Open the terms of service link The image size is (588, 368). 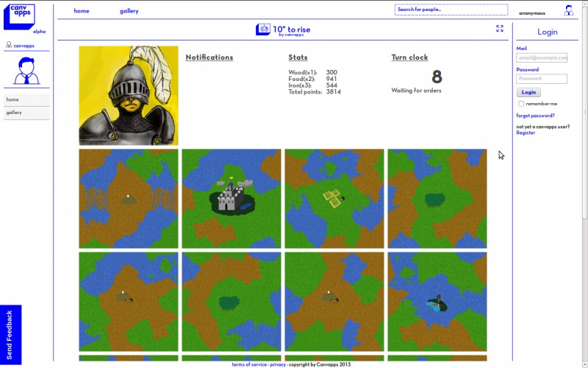tap(249, 364)
